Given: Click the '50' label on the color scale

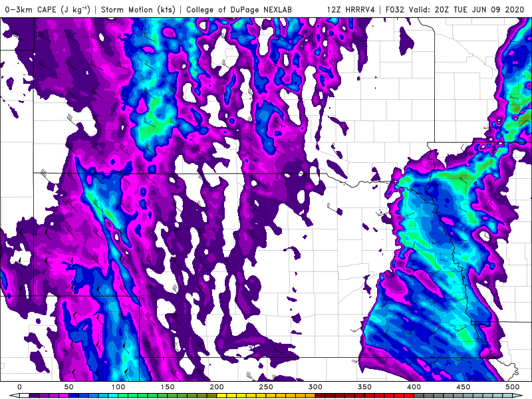Looking at the screenshot, I should [68, 387].
